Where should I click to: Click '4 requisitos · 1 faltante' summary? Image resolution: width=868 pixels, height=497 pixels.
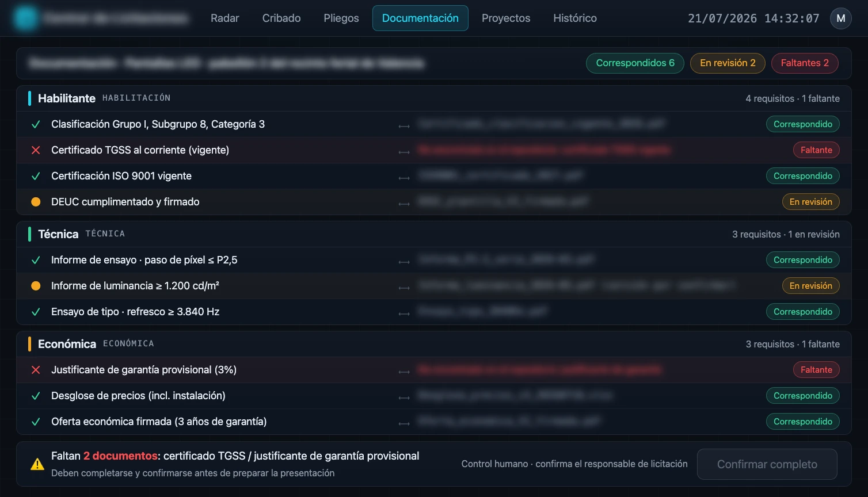click(x=793, y=98)
